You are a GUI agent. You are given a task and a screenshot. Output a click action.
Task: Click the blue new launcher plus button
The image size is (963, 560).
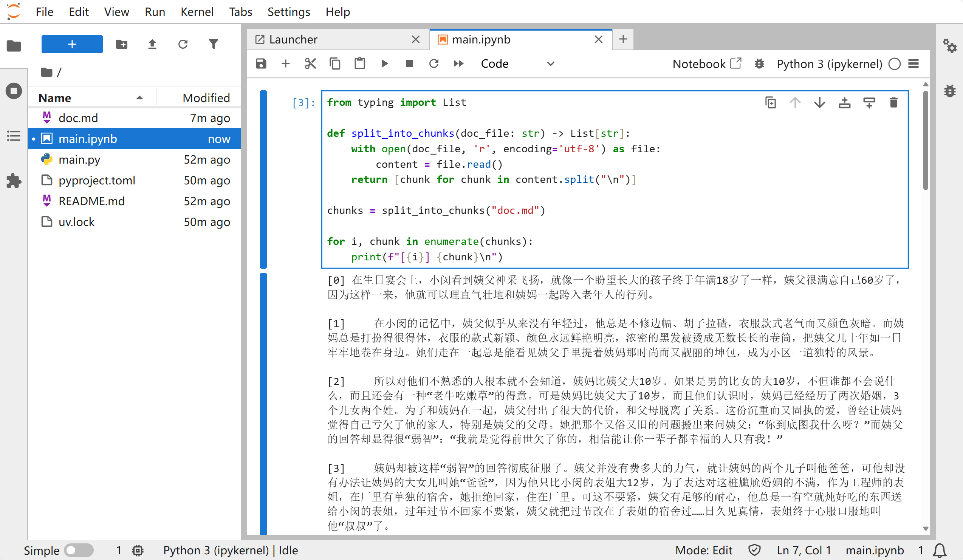72,44
